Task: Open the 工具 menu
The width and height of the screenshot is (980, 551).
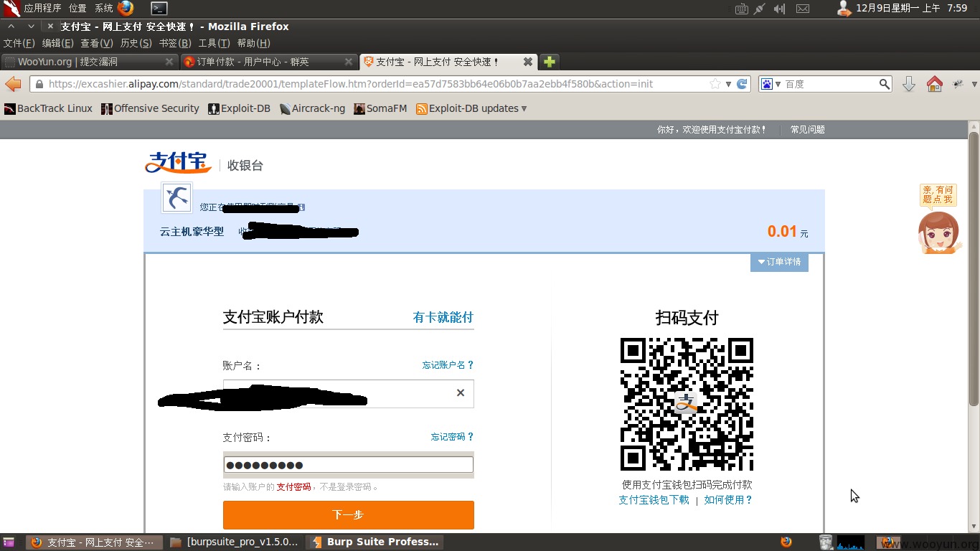Action: tap(214, 43)
